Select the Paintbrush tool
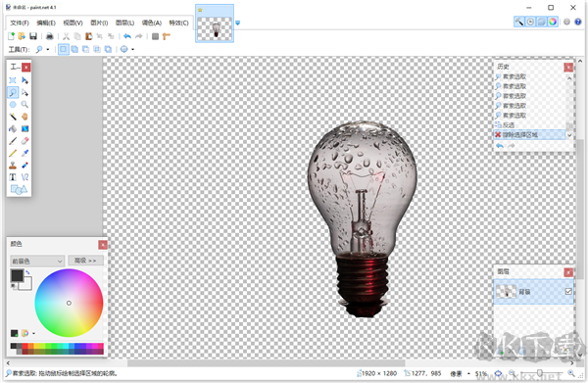Screen dimensions: 588x383 tap(13, 141)
